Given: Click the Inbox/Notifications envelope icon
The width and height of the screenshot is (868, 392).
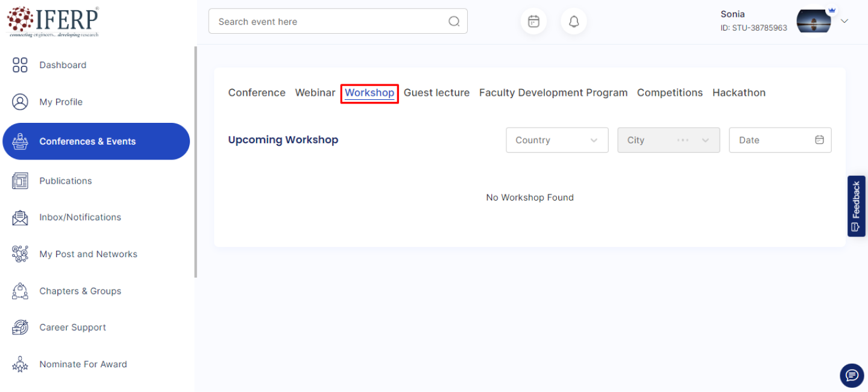Looking at the screenshot, I should (x=20, y=217).
